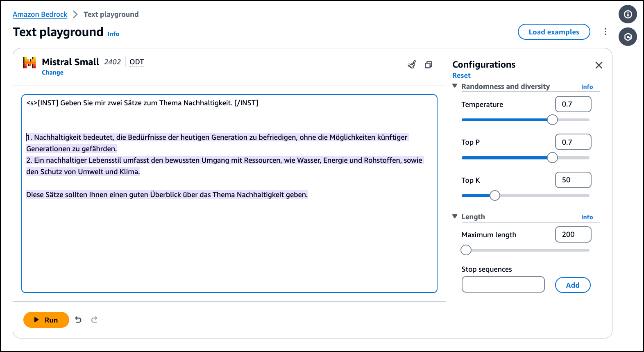Screen dimensions: 644x352
Task: Click the 'Stop sequences' label
Action: coord(487,269)
